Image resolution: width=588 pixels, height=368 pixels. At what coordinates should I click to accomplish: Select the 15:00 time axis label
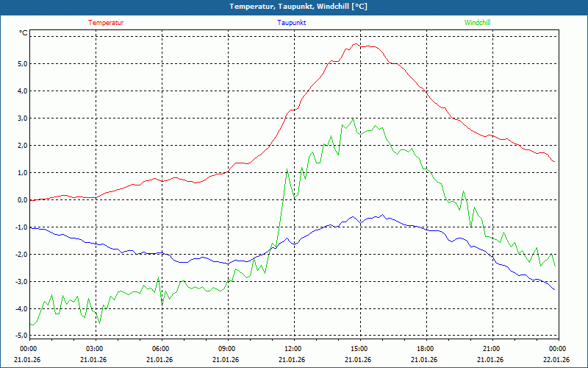pyautogui.click(x=359, y=349)
